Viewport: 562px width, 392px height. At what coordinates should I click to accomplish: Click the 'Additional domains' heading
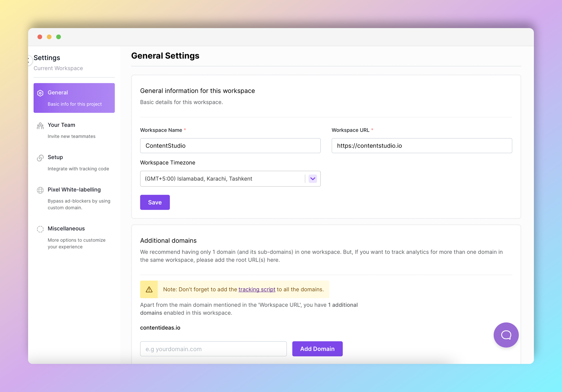(x=168, y=240)
